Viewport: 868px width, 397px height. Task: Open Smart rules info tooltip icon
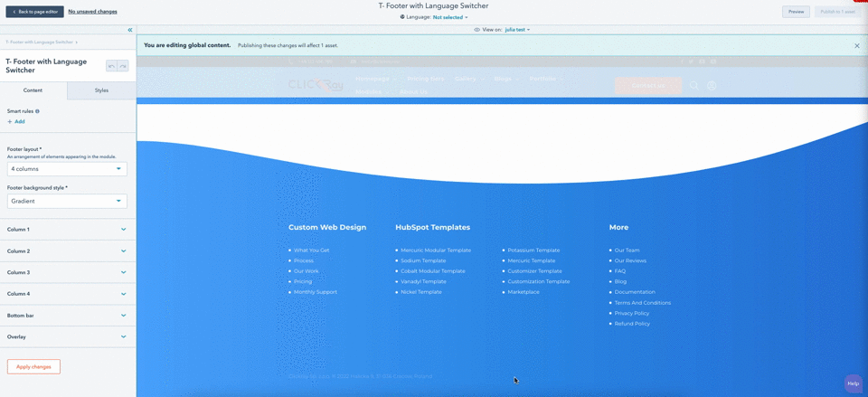click(37, 111)
